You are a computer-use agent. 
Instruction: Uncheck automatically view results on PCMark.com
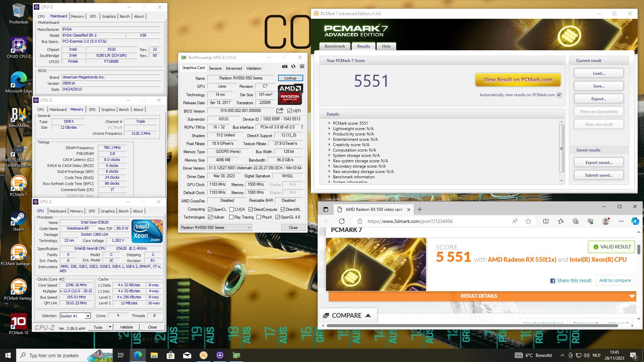[559, 95]
